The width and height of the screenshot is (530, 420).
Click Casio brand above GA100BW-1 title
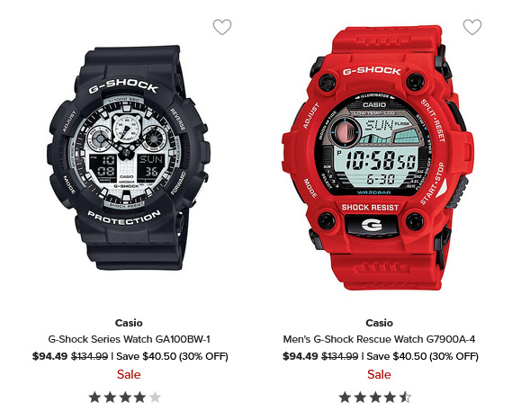[x=129, y=323]
